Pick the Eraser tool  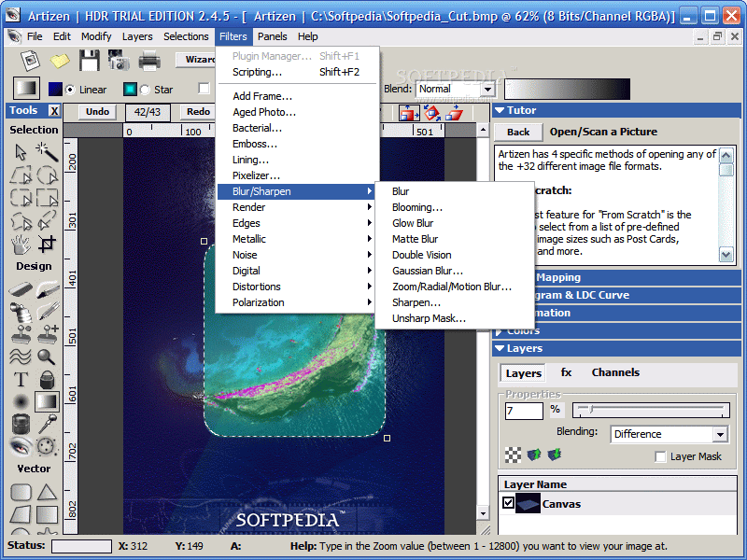point(21,289)
